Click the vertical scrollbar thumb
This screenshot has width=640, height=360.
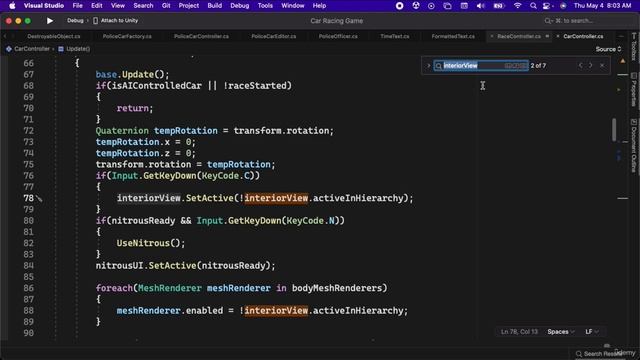tap(614, 129)
